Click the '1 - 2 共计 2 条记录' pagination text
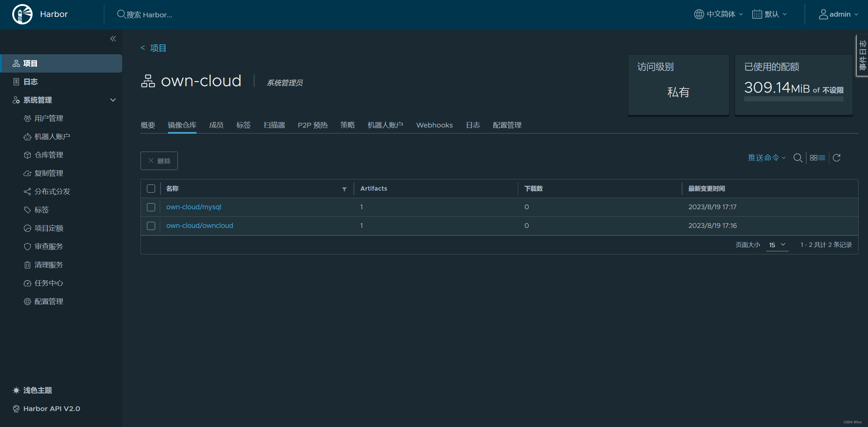Screen dimensions: 868x427 click(x=826, y=245)
